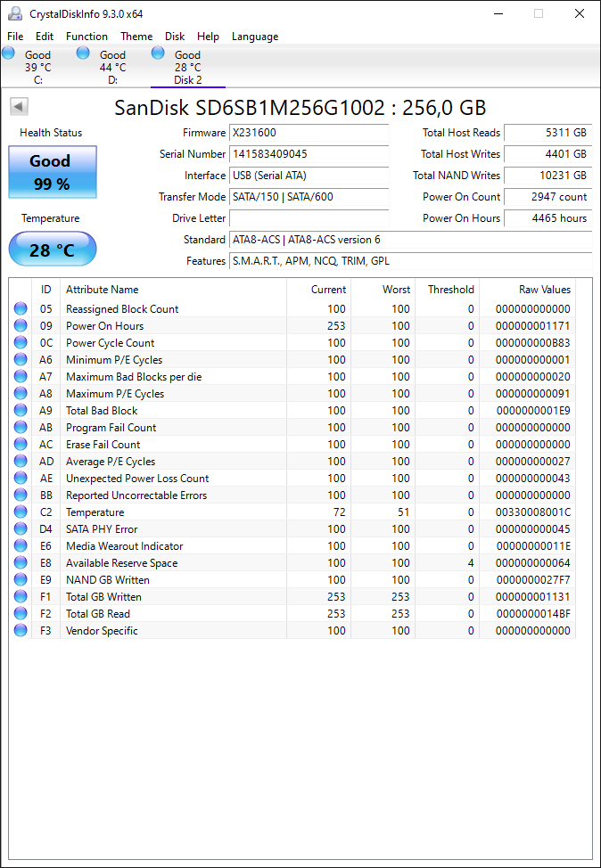The height and width of the screenshot is (868, 601).
Task: Click the Total NAND Writes value 10231 GB
Action: [x=547, y=176]
